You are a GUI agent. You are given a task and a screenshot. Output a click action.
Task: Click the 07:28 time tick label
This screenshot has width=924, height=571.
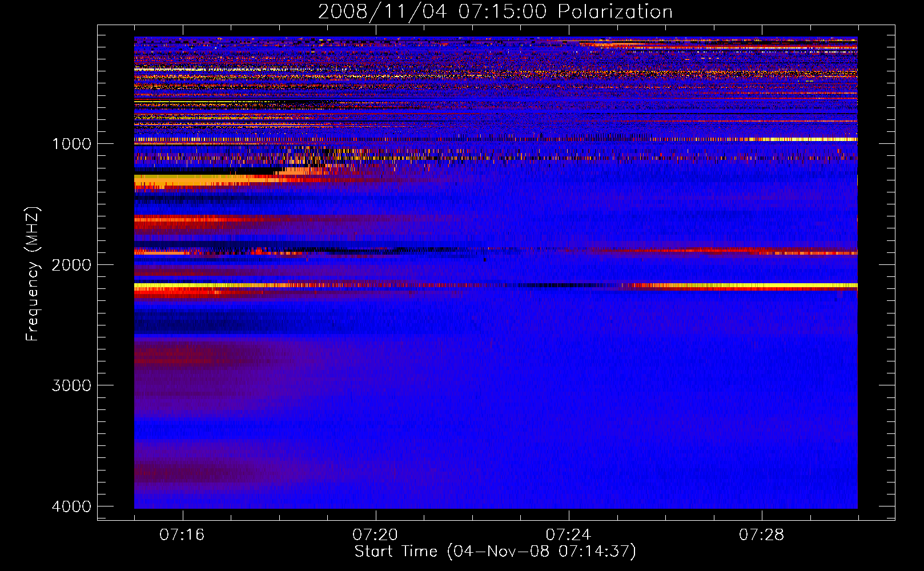coord(762,534)
